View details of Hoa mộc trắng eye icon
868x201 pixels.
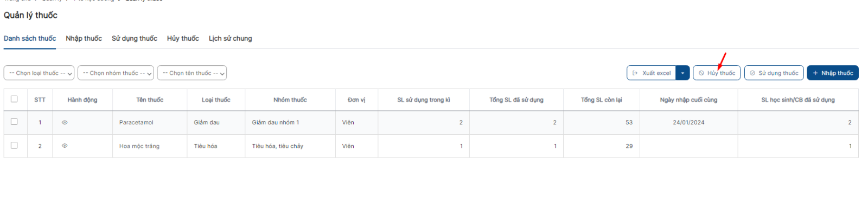coord(65,146)
